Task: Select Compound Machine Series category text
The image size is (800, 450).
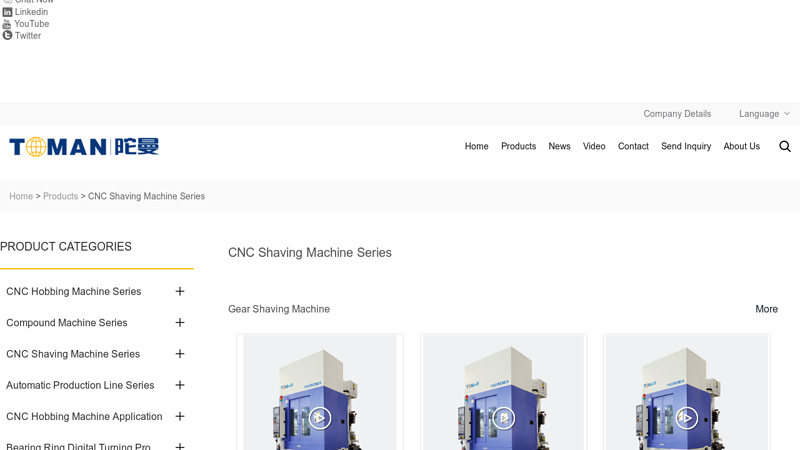Action: pos(67,323)
